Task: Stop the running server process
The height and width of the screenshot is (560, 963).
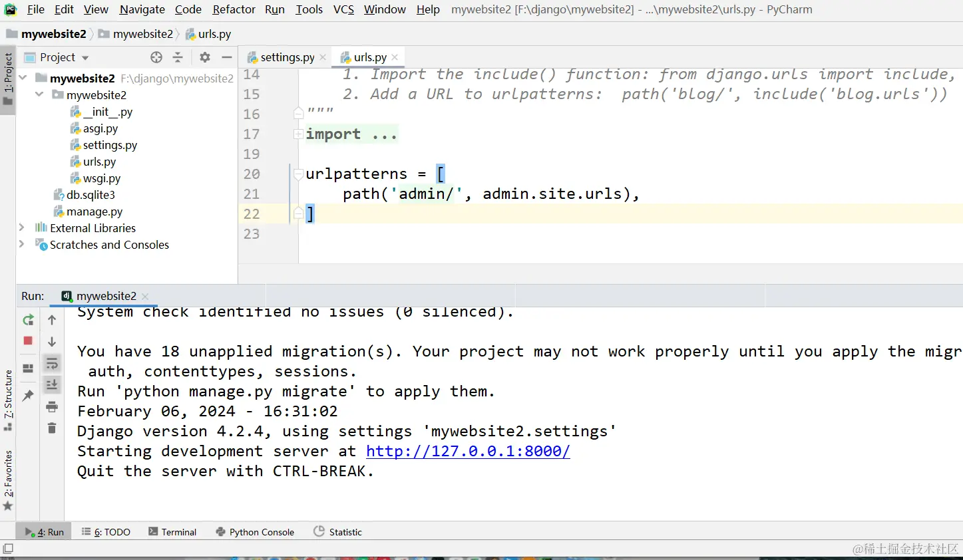Action: pos(28,341)
